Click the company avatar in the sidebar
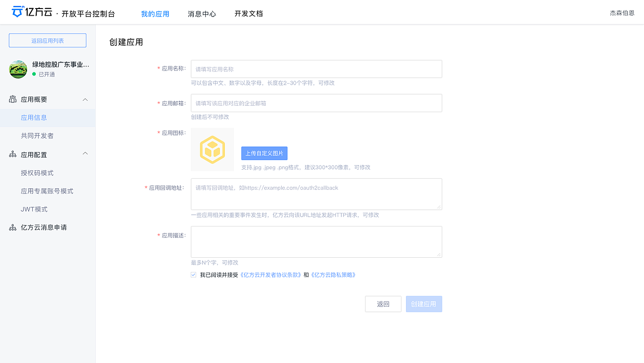 coord(18,69)
